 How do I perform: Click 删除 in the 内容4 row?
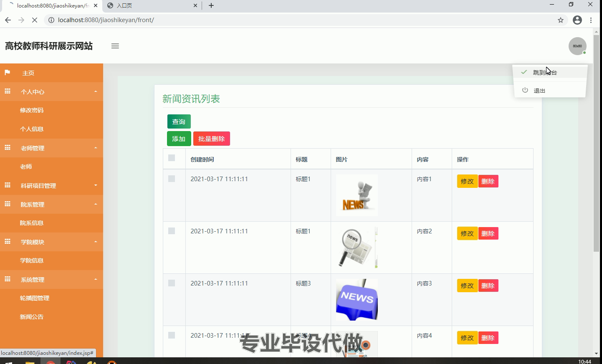click(x=488, y=338)
